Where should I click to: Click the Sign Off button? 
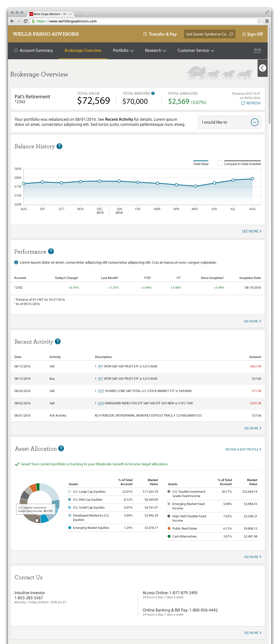pyautogui.click(x=253, y=34)
